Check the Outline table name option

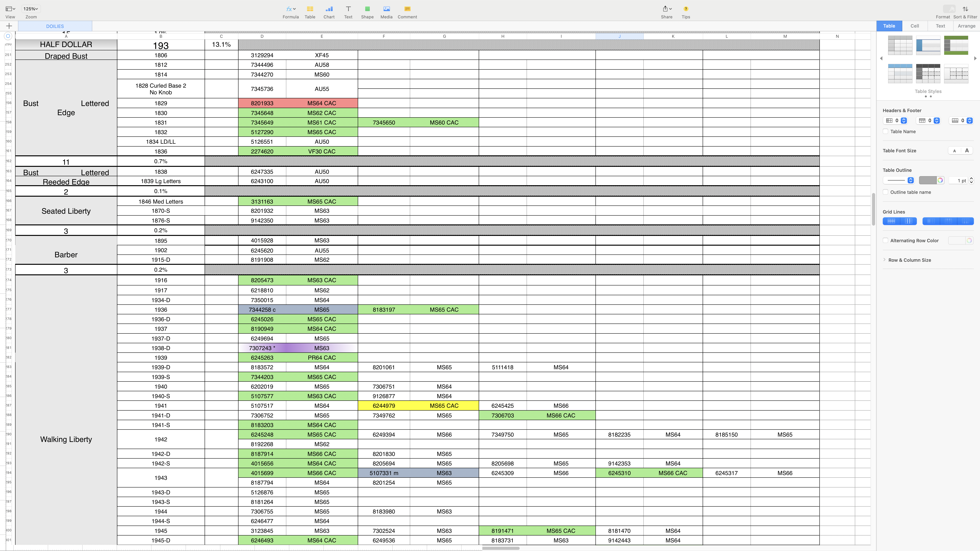tap(885, 192)
